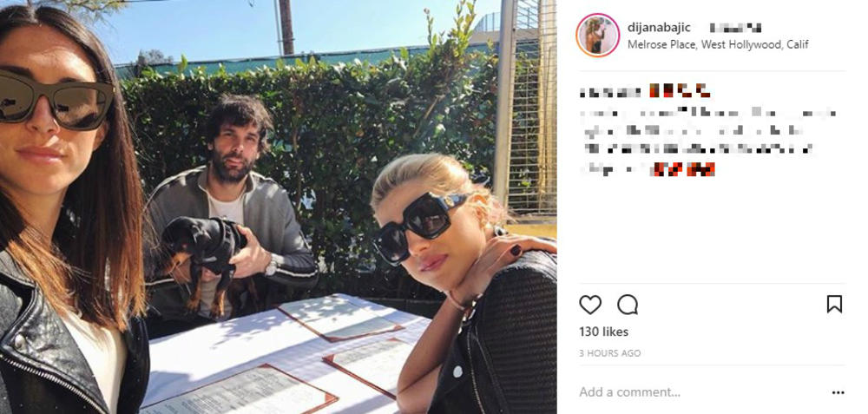Click the blurred username starting the caption
Viewport: 868px width, 414px height.
pyautogui.click(x=609, y=92)
